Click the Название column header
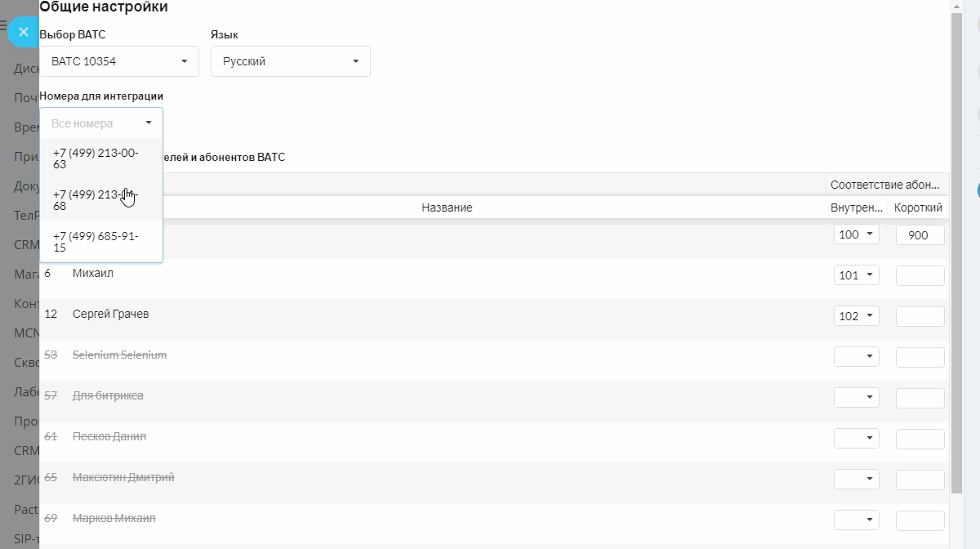 click(447, 208)
